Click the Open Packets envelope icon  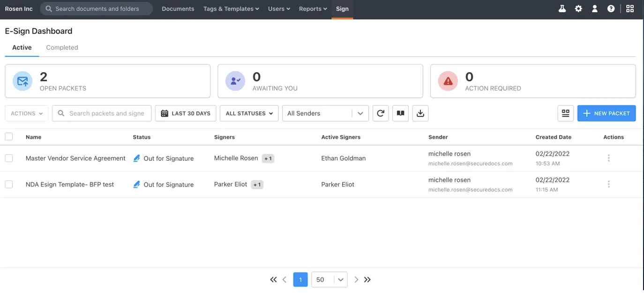pos(22,81)
